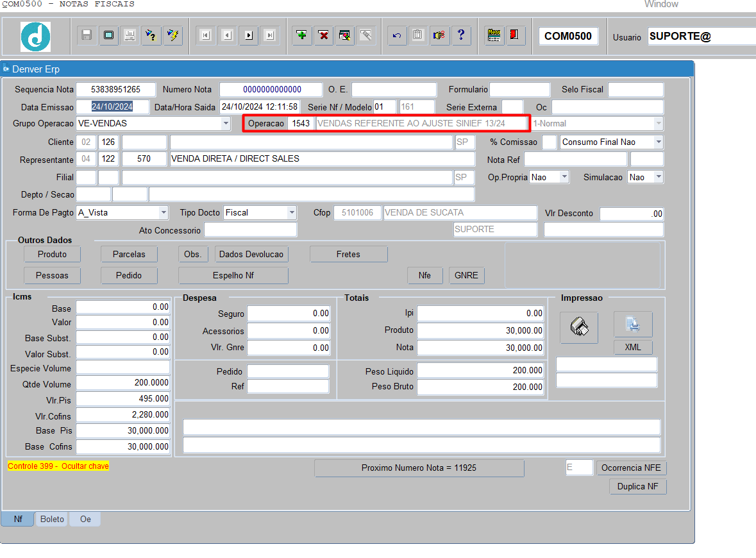Click the pointing hand toolbar icon
This screenshot has width=756, height=558.
click(439, 35)
